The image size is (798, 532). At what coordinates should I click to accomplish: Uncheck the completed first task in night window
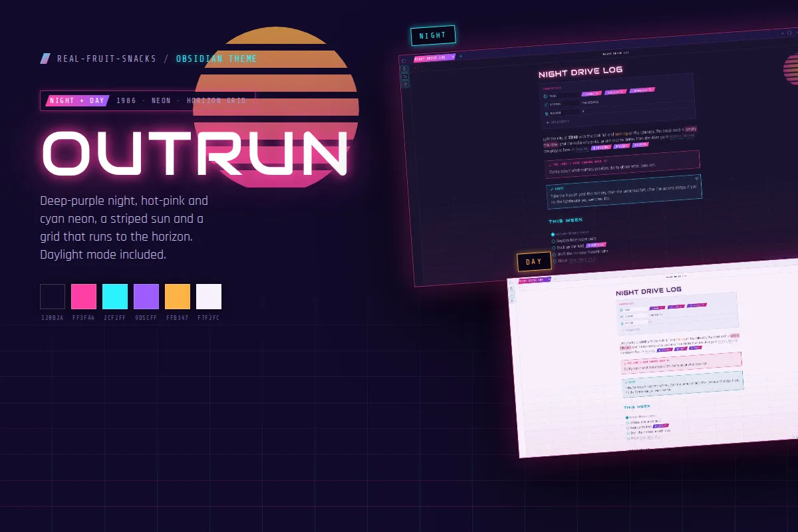553,234
